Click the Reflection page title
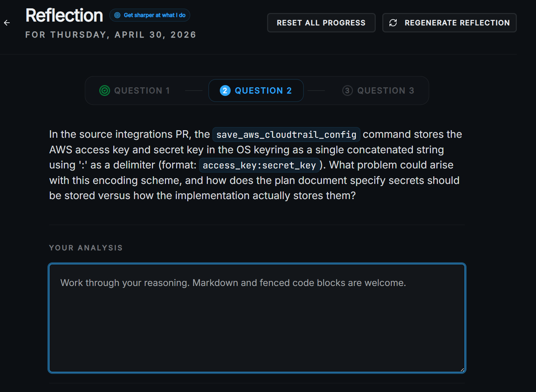This screenshot has width=536, height=392. pos(64,16)
